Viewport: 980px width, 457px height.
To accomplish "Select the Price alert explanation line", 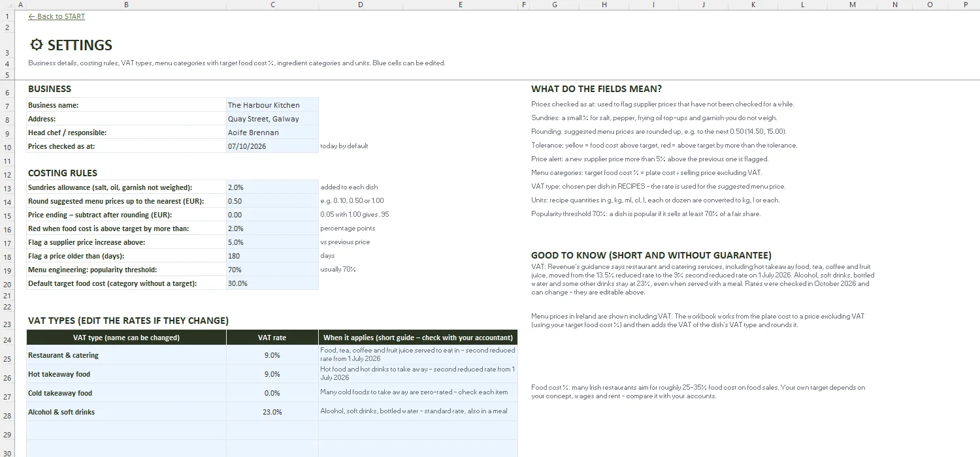I will point(650,159).
